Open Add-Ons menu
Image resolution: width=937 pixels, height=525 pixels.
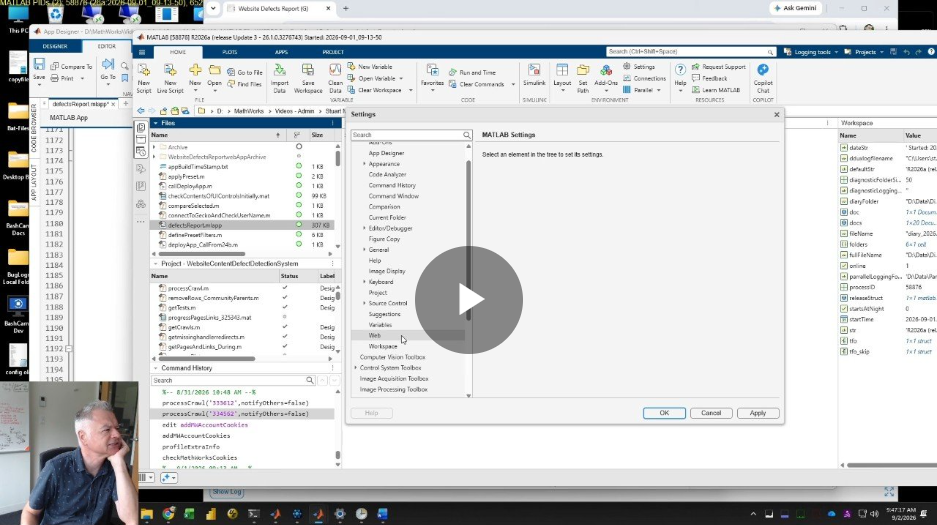(x=606, y=79)
